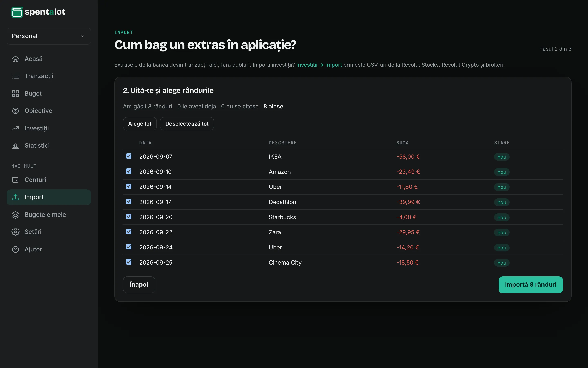Open the Tranzacții page
Image resolution: width=588 pixels, height=368 pixels.
point(49,76)
